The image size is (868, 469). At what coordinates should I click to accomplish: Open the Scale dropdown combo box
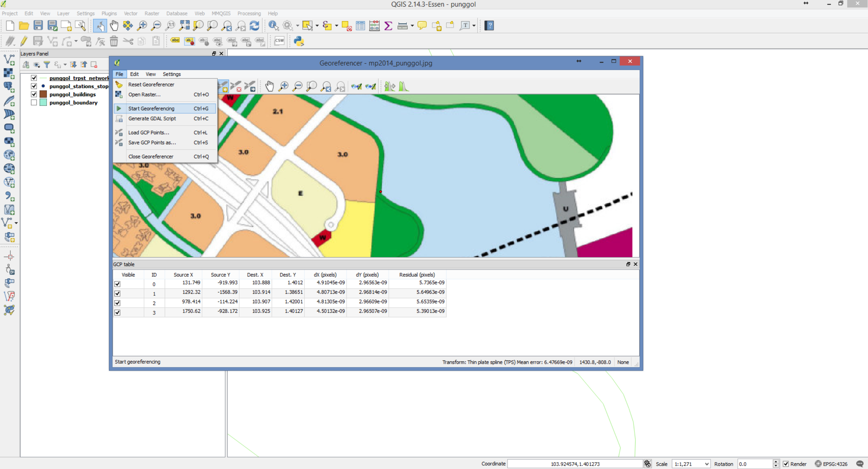click(x=691, y=464)
